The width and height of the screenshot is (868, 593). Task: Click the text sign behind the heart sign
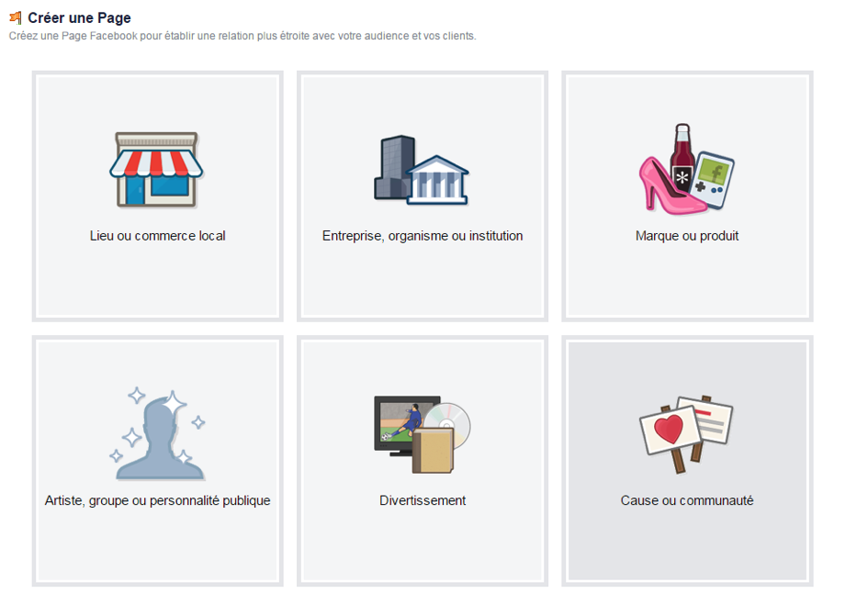[708, 420]
